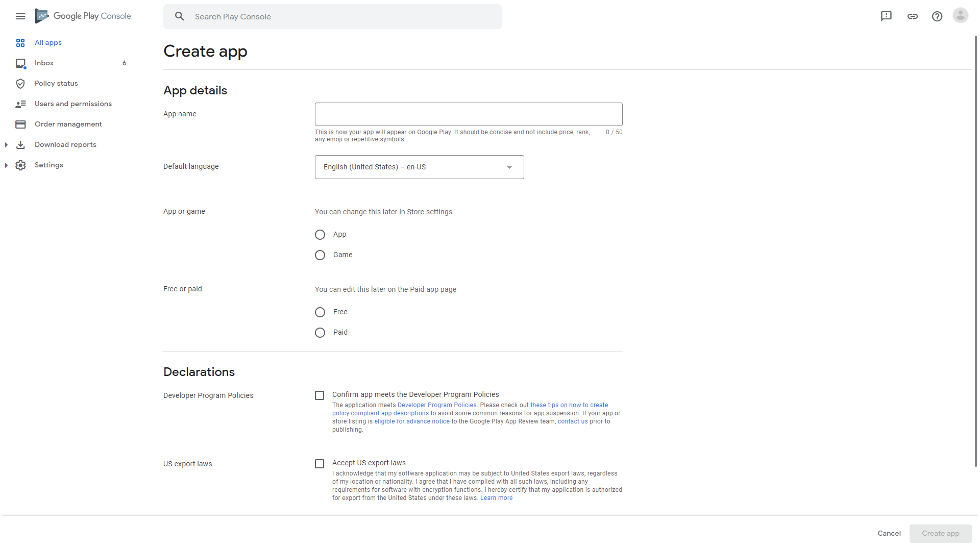Expand the Settings menu arrow
980x551 pixels.
pos(6,165)
